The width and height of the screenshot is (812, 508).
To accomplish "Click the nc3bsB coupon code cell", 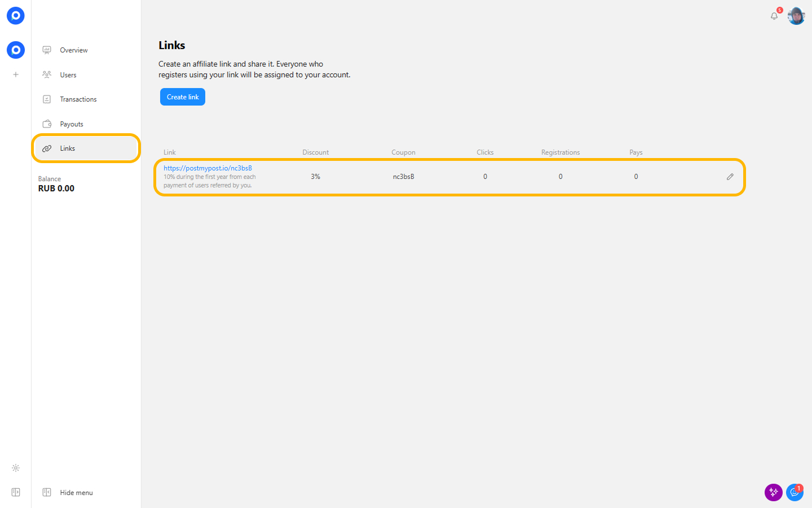I will [x=403, y=177].
